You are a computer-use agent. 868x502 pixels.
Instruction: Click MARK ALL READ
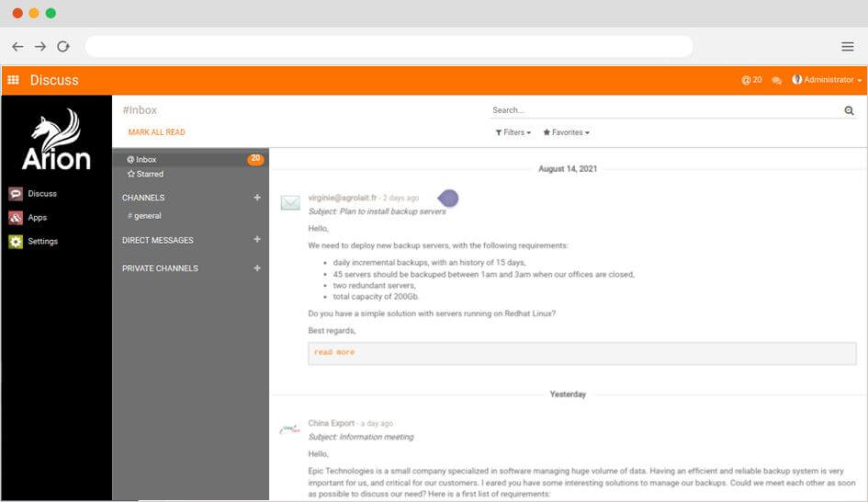pyautogui.click(x=157, y=132)
